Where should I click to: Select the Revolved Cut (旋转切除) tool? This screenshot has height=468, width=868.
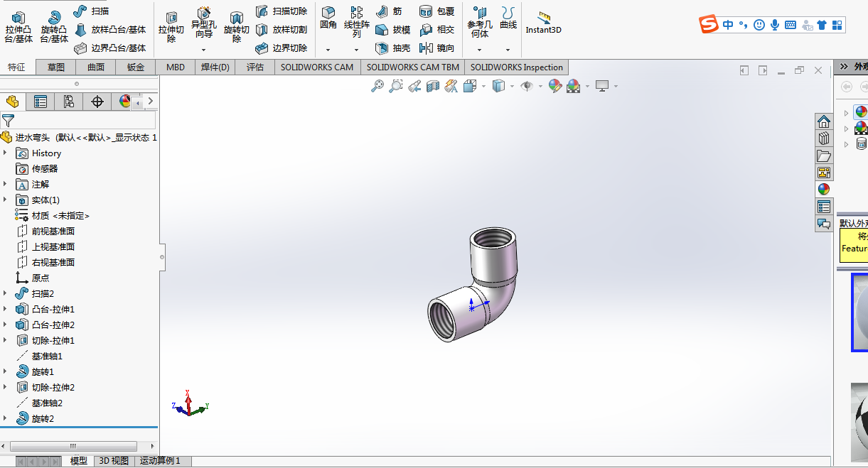coord(237,26)
